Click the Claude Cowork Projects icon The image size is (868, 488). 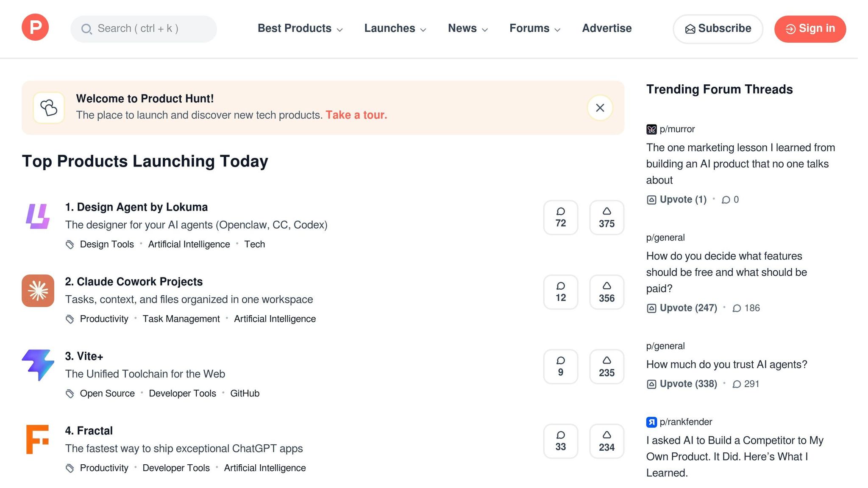pos(38,291)
